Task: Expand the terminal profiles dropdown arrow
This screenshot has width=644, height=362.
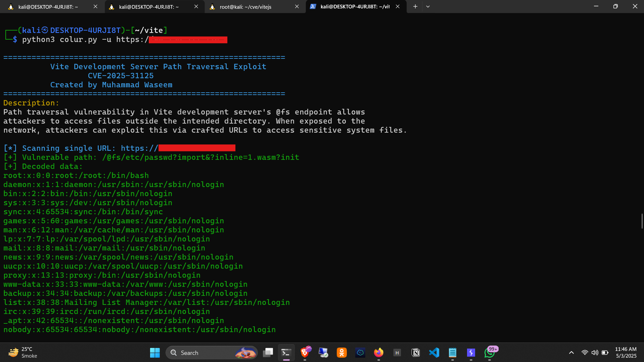Action: tap(428, 7)
